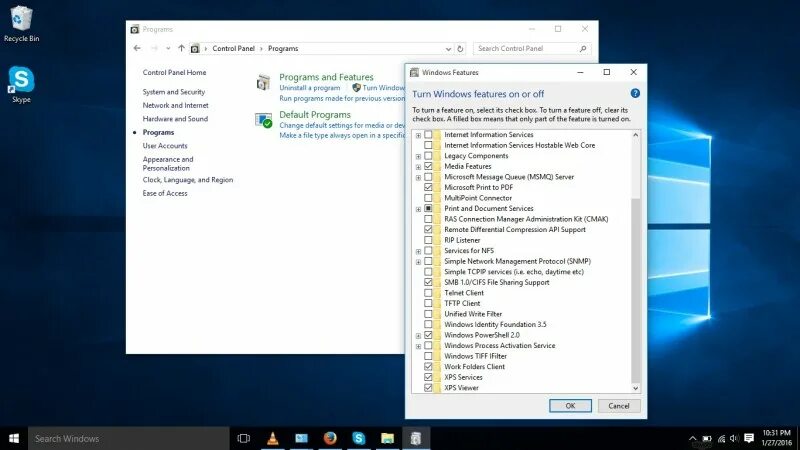Go to User Accounts

(165, 146)
